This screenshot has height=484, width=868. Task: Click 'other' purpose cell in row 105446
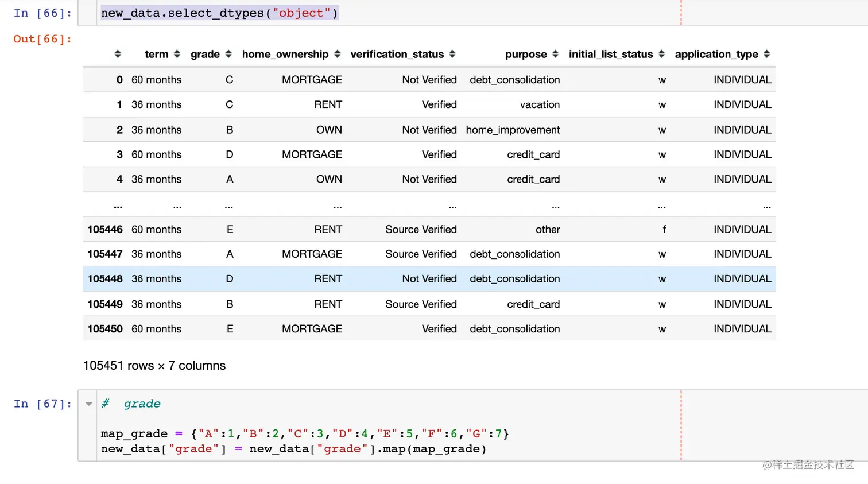coord(548,229)
